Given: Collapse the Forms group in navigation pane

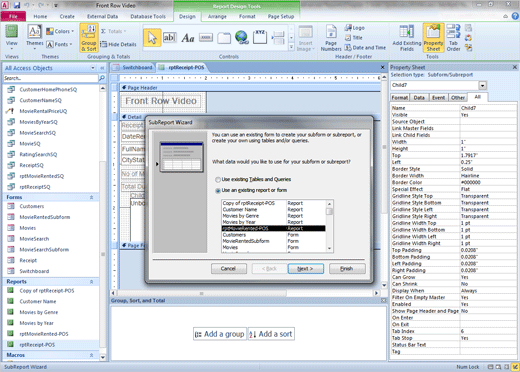Looking at the screenshot, I should [91, 197].
